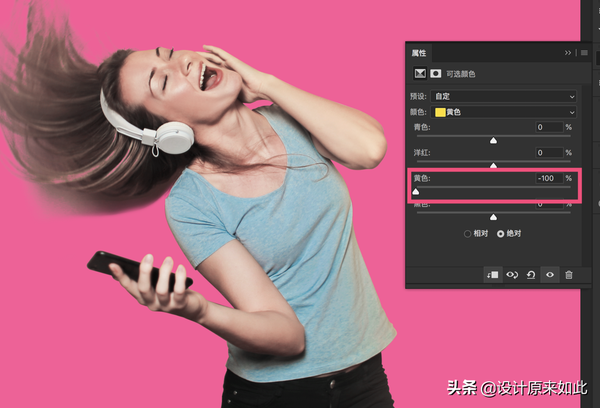Open the 颜色 colors dropdown
This screenshot has width=600, height=408.
505,111
